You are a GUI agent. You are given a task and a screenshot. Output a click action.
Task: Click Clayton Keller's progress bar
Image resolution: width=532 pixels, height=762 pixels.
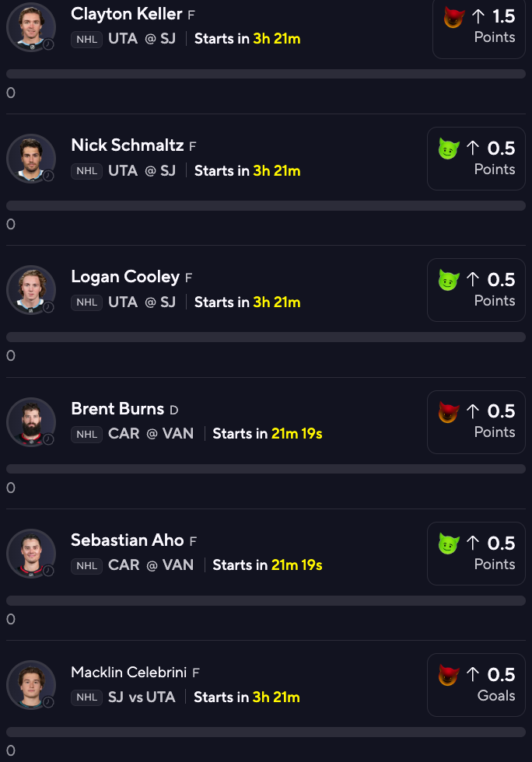pos(266,74)
